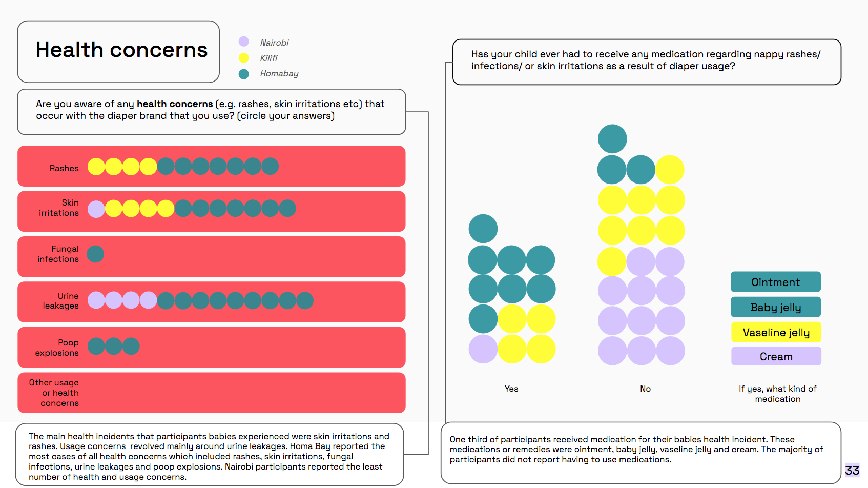Click the lavender dot in Skin irritations row

96,209
